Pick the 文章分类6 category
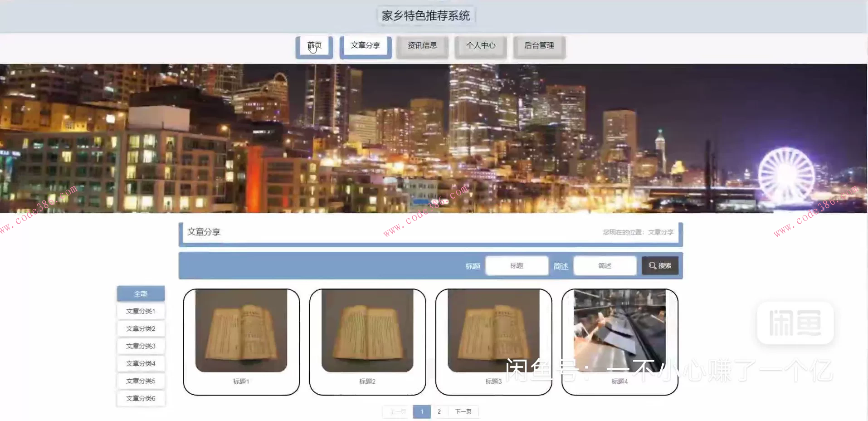The width and height of the screenshot is (868, 421). pos(141,398)
